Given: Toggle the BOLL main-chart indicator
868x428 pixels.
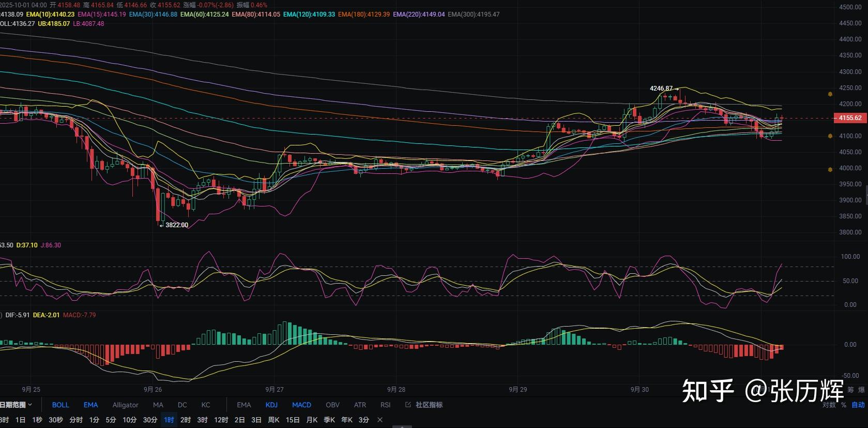Looking at the screenshot, I should pos(60,405).
